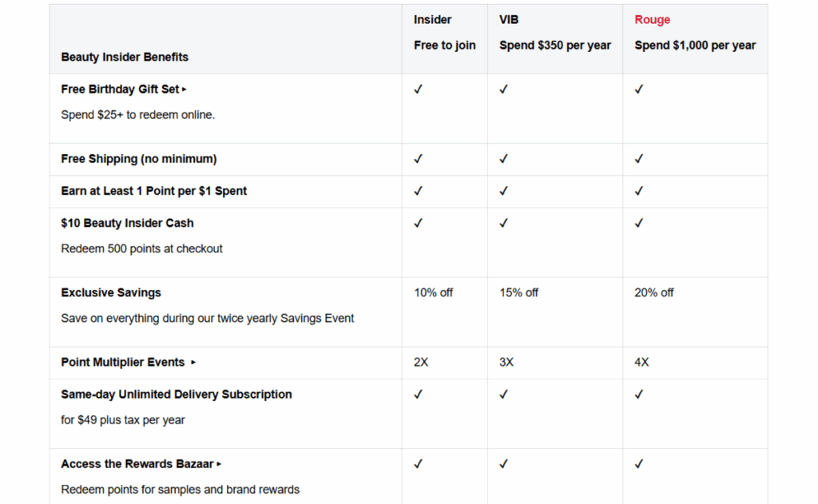818x504 pixels.
Task: Expand arrow next to Access the Rewards Bazaar
Action: [219, 464]
